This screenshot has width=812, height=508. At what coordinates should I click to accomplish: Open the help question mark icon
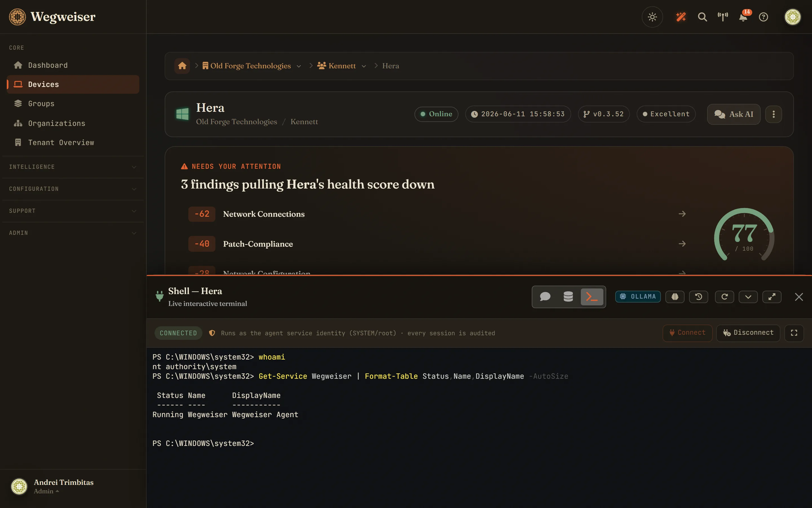763,17
